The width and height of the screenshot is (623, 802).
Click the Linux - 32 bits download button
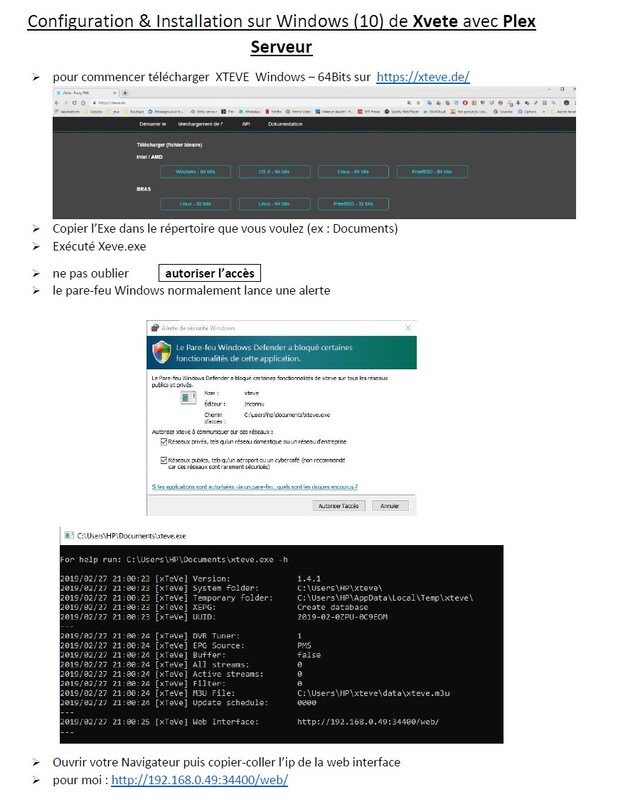click(195, 204)
